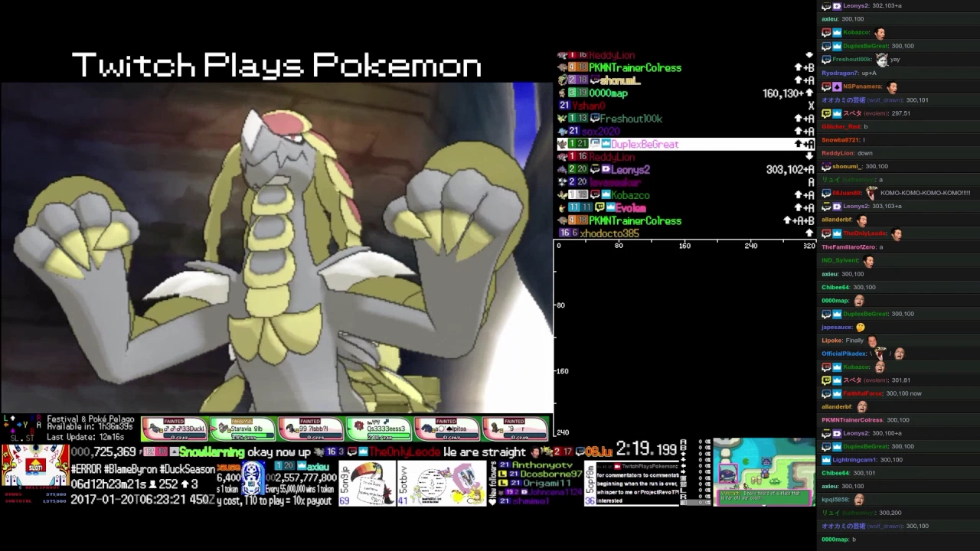
Task: Click Freshout100k username in chat
Action: click(x=852, y=60)
